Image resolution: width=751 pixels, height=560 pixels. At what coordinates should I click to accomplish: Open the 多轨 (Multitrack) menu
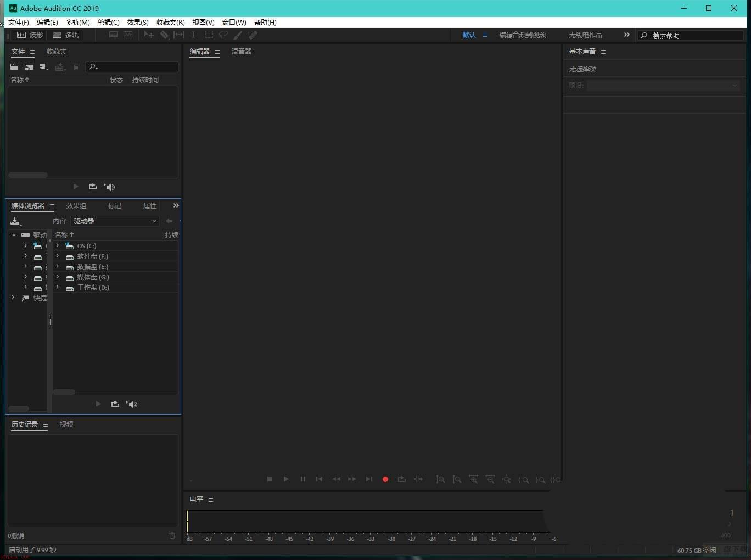click(77, 23)
